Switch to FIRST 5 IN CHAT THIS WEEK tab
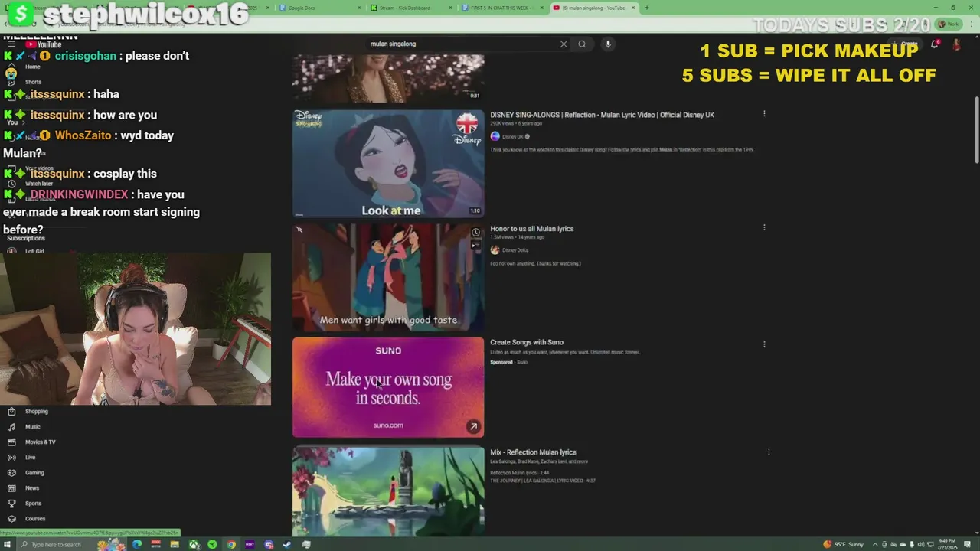 [x=502, y=8]
